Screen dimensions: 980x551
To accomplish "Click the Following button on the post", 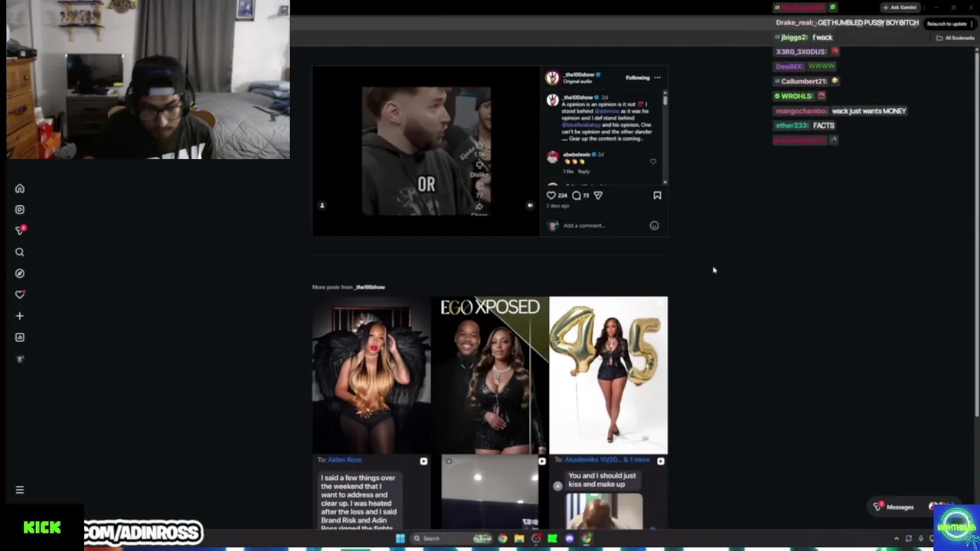I will (x=637, y=77).
